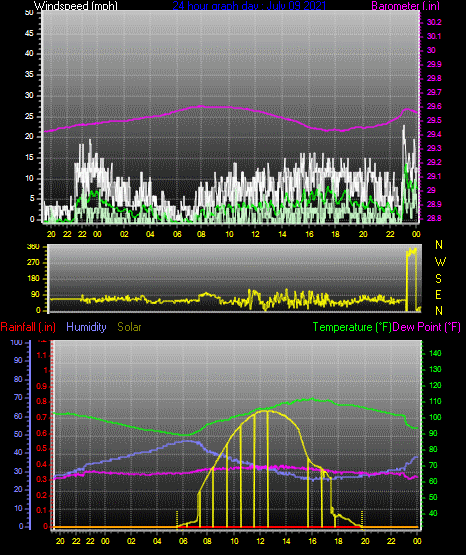The height and width of the screenshot is (555, 466).
Task: Click 110 on the green temperature axis
Action: click(x=435, y=402)
